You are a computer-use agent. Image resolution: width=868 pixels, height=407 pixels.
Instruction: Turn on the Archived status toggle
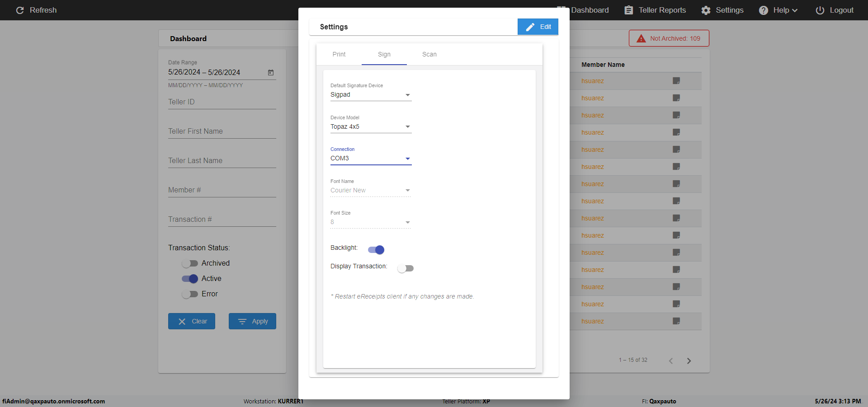point(190,263)
